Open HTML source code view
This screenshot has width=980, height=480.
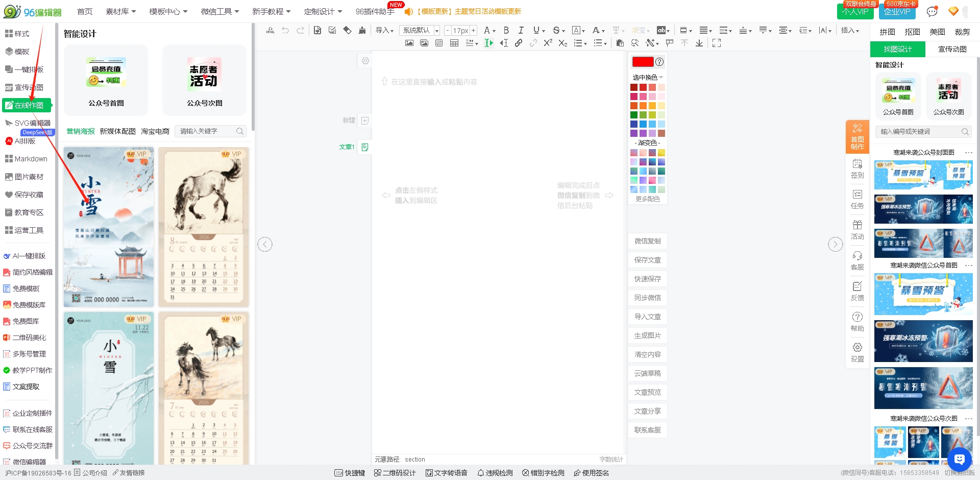tap(271, 31)
